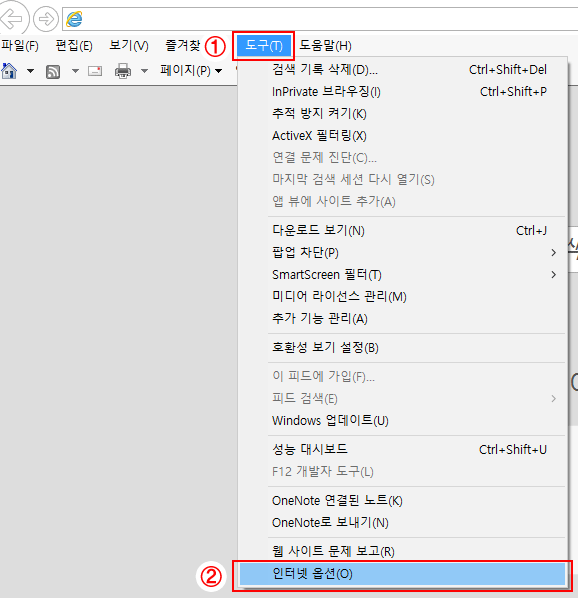Click the Print icon in the toolbar
This screenshot has height=598, width=578.
(123, 71)
